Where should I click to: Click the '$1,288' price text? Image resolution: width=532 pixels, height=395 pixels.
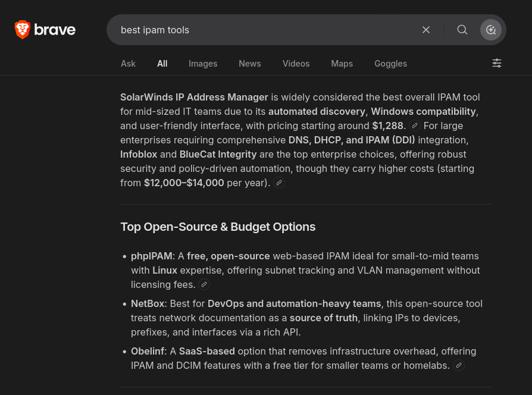click(388, 126)
